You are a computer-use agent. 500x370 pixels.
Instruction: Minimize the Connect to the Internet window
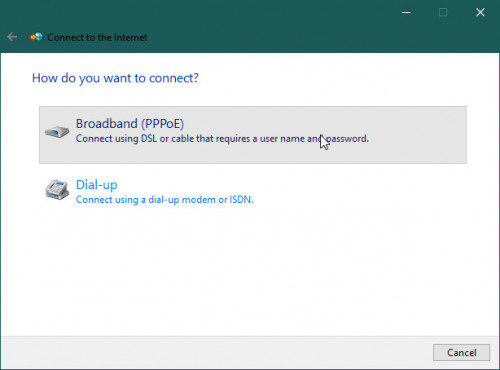(406, 12)
